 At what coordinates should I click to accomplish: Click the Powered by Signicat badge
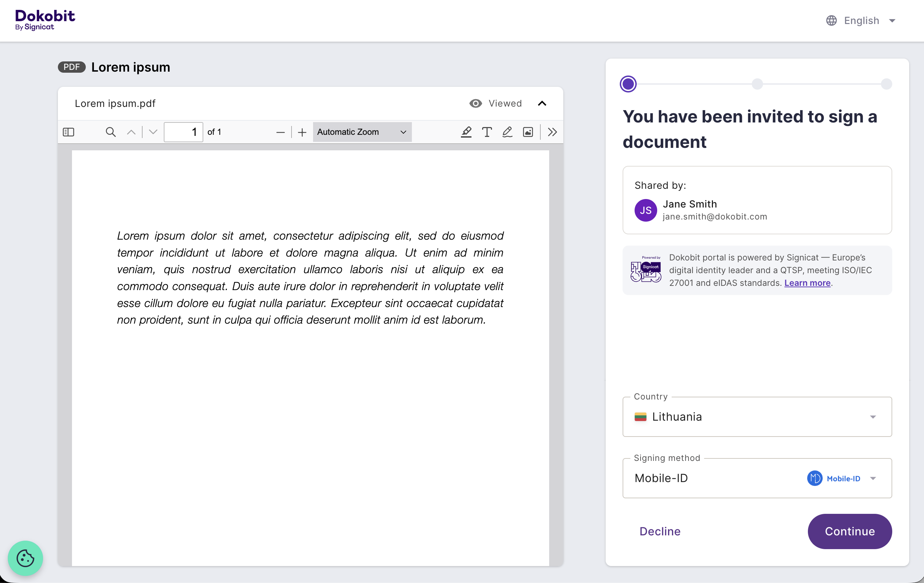point(646,269)
